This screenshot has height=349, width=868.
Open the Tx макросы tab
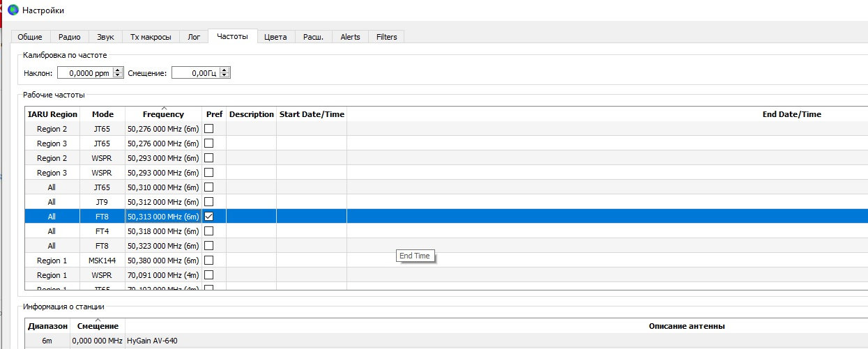pos(151,37)
